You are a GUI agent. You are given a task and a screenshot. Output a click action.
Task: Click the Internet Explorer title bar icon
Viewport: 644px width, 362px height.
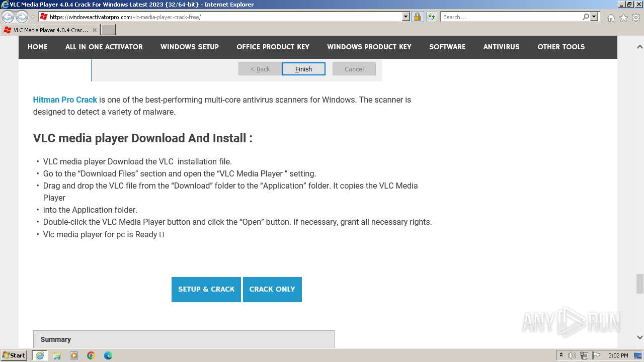click(5, 5)
